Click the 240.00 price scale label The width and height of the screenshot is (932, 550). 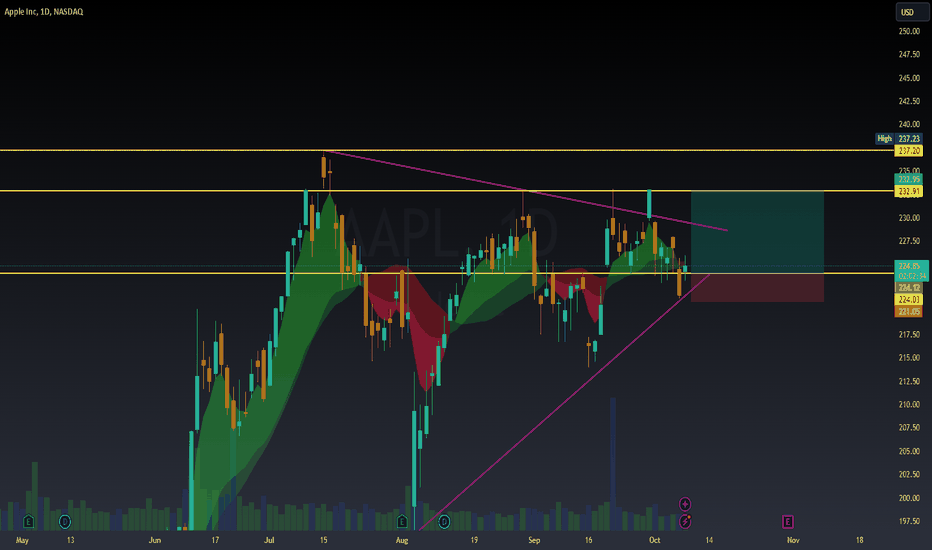(x=909, y=124)
